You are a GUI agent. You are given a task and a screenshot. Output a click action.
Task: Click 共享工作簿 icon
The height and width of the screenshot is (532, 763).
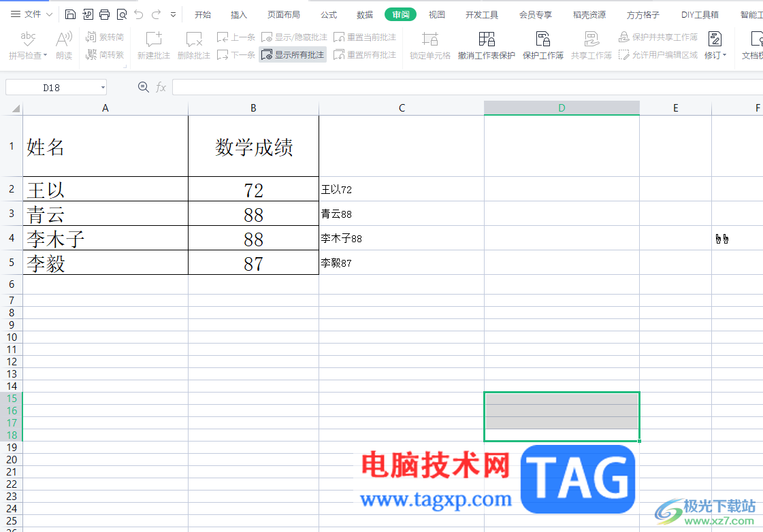(x=591, y=39)
